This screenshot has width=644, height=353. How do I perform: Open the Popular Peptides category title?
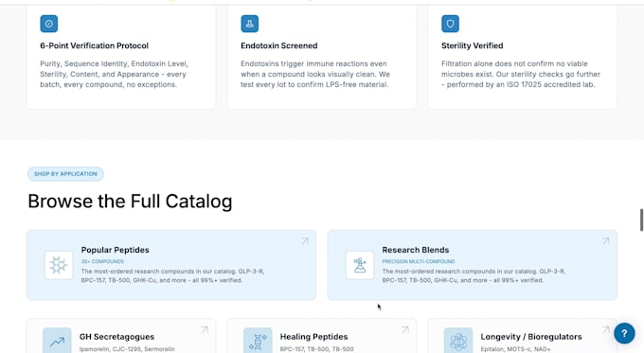point(115,250)
